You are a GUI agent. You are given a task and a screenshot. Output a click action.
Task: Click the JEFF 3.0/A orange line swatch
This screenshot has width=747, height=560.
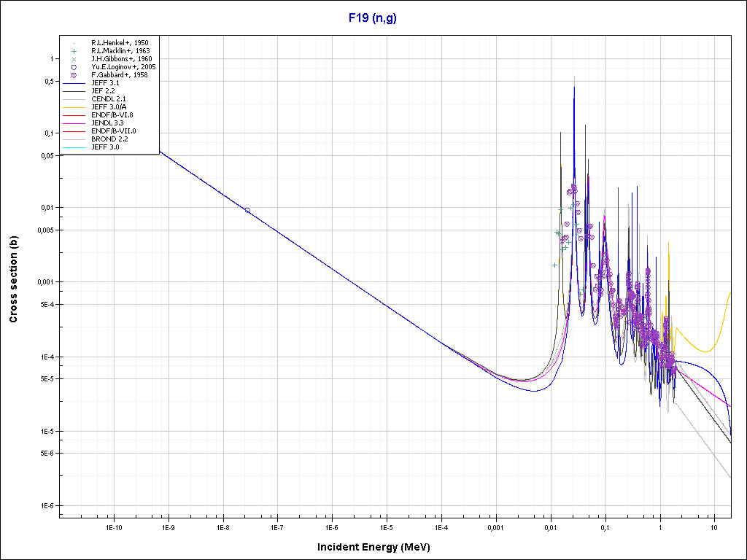(74, 107)
